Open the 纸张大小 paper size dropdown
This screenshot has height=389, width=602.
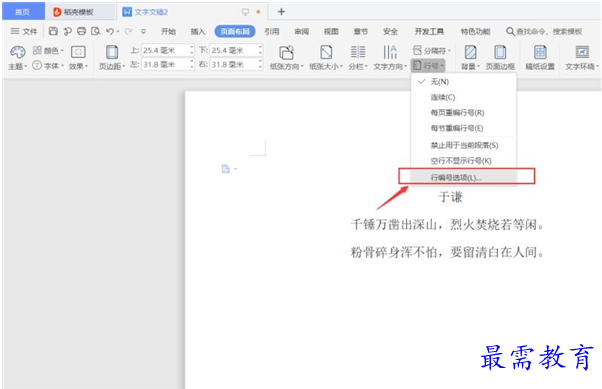point(326,58)
